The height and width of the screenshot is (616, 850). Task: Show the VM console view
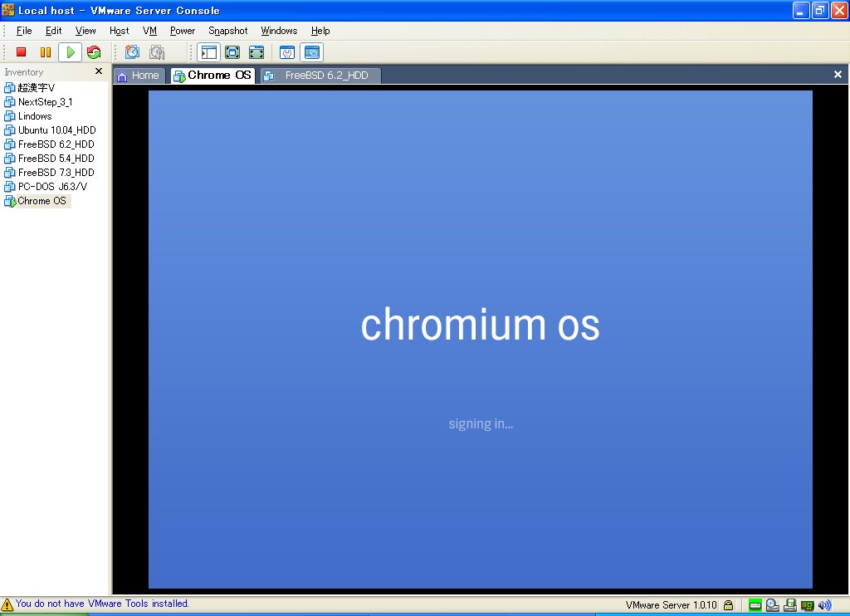point(312,52)
